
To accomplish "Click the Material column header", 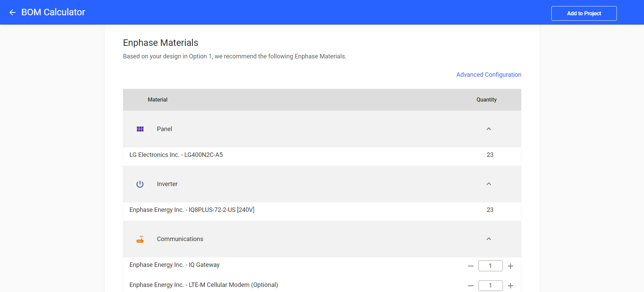I will (x=157, y=100).
